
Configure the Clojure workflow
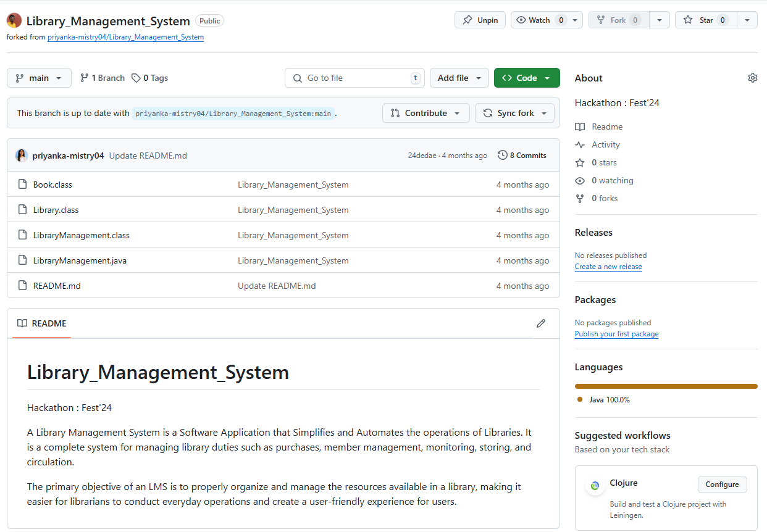pyautogui.click(x=722, y=484)
